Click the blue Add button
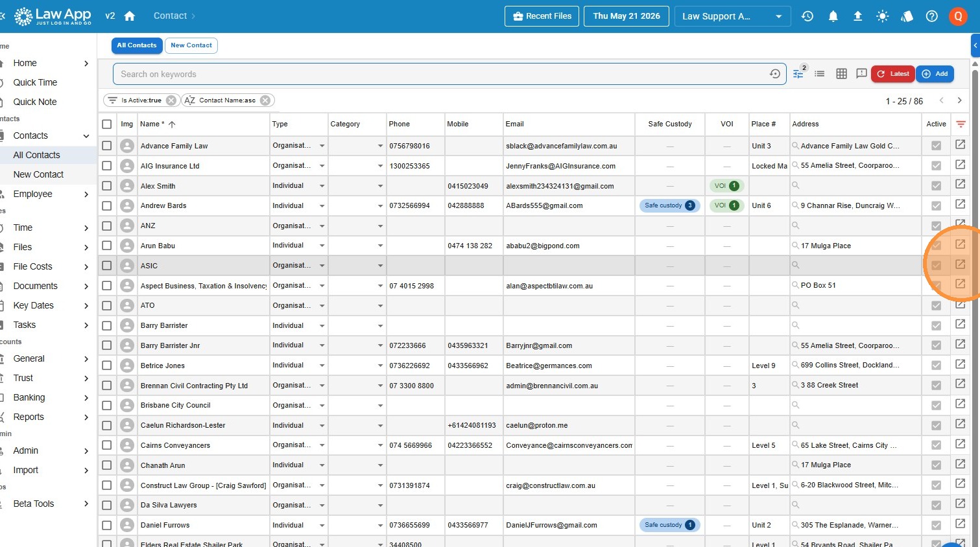Viewport: 980px width, 547px height. (x=935, y=74)
